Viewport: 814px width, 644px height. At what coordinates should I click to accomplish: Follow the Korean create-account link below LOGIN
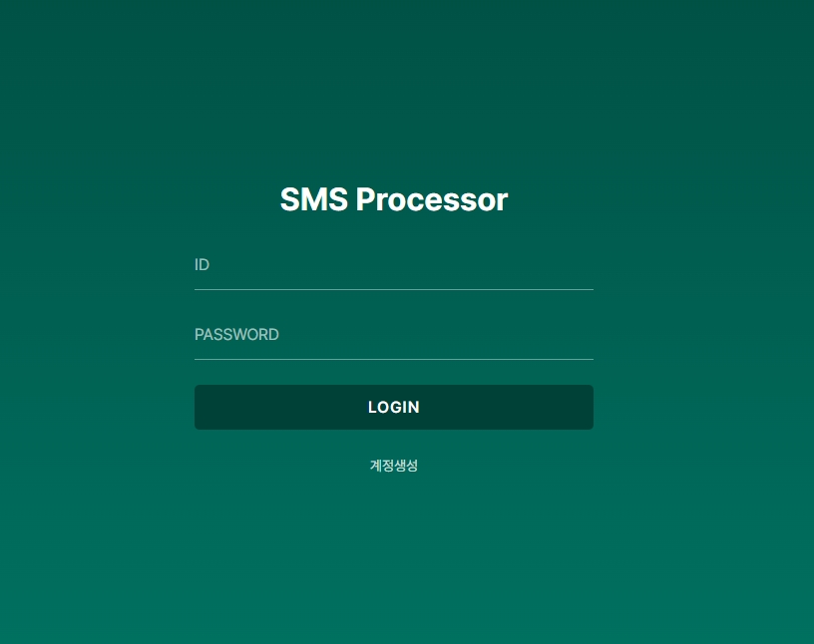[x=393, y=466]
